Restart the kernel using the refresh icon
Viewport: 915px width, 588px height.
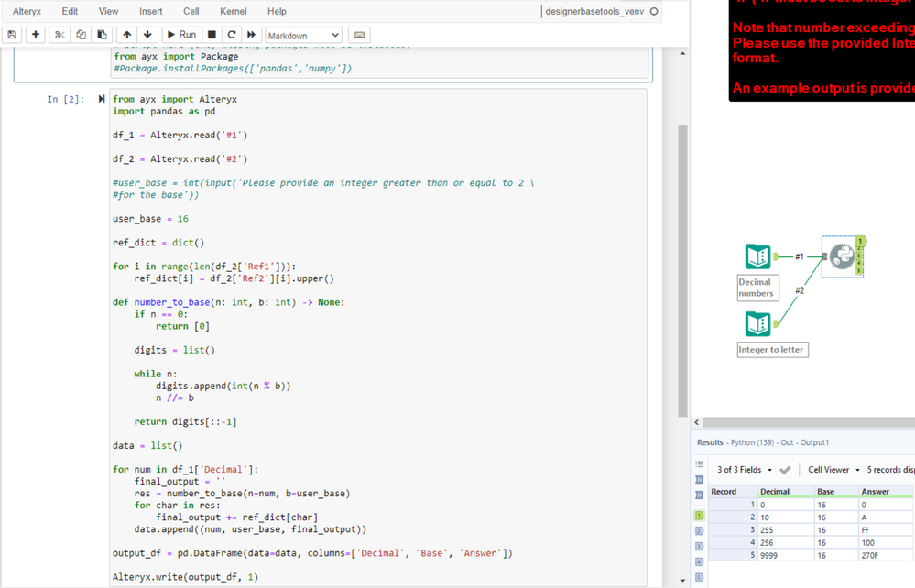click(x=231, y=34)
